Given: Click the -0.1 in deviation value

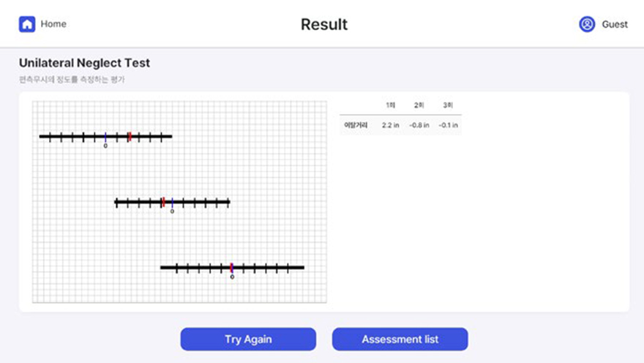Looking at the screenshot, I should click(x=448, y=125).
